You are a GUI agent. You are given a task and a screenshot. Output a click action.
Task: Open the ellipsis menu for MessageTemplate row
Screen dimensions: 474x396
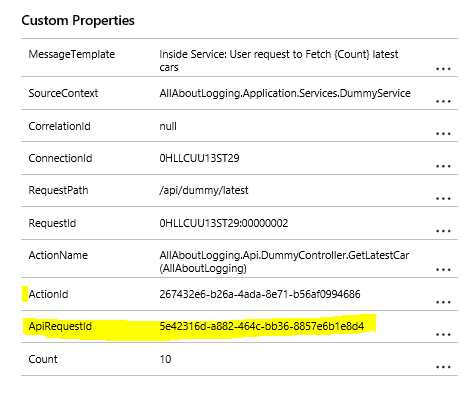click(x=443, y=69)
